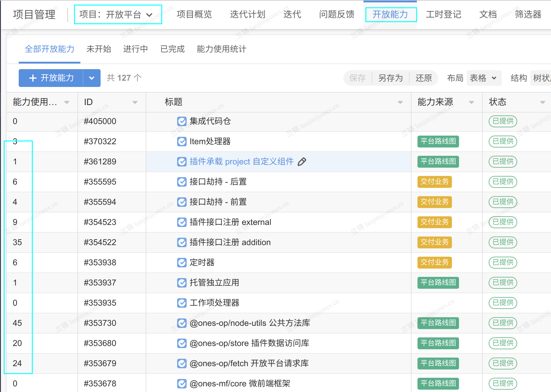Go to the 问题反馈 tab

[337, 14]
